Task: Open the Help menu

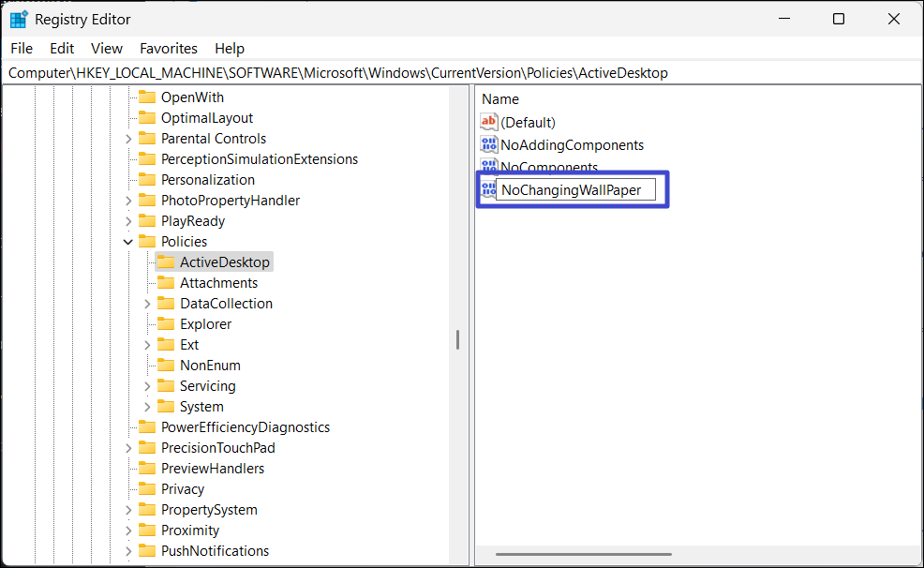Action: (x=230, y=49)
